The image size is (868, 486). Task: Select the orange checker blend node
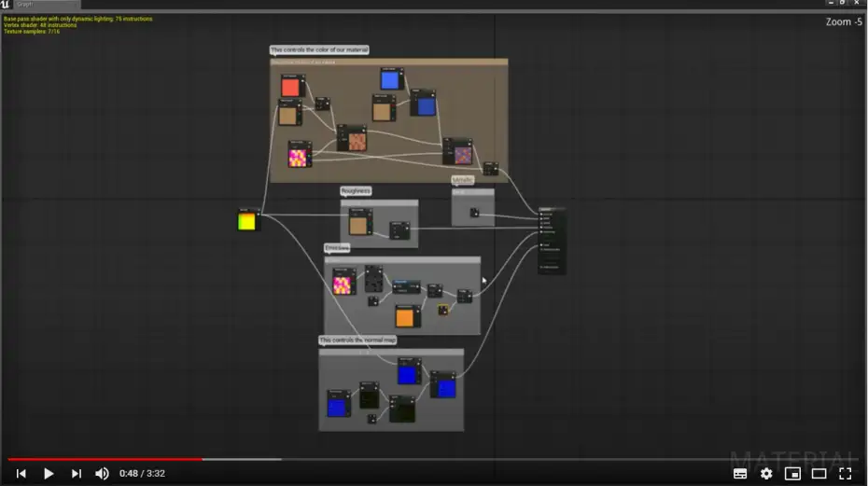click(352, 138)
